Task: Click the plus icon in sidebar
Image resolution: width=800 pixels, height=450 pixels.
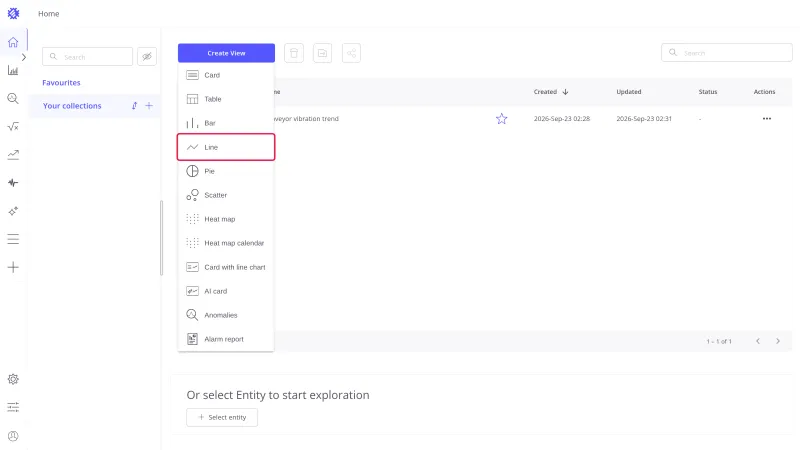Action: click(x=13, y=267)
